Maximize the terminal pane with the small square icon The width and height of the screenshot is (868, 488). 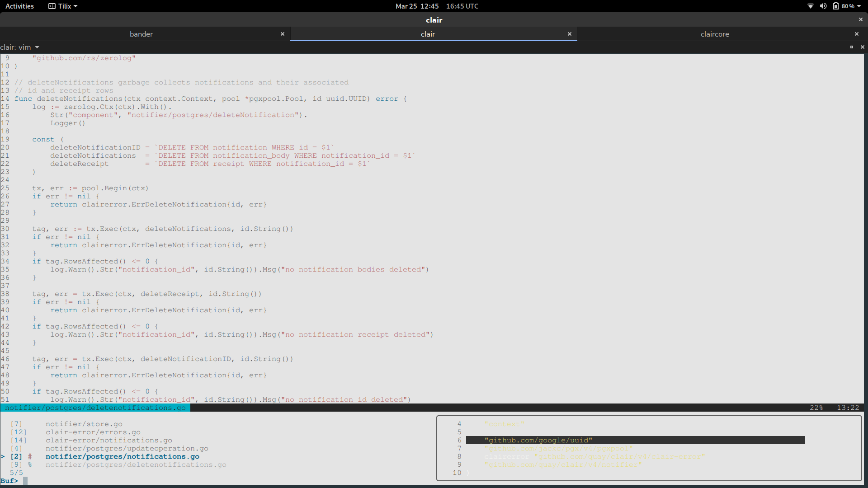pos(852,47)
